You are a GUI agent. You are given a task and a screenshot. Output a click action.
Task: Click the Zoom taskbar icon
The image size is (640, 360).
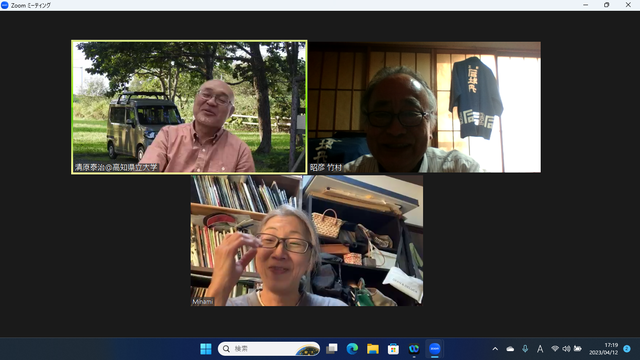(435, 349)
